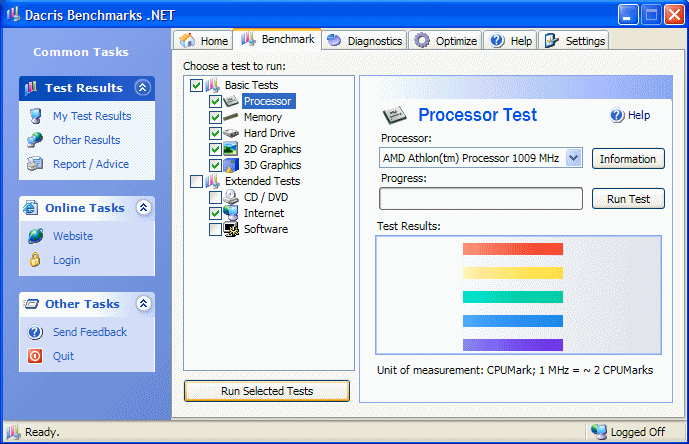Select the Hard Drive tree item label
The height and width of the screenshot is (444, 689).
(x=269, y=133)
